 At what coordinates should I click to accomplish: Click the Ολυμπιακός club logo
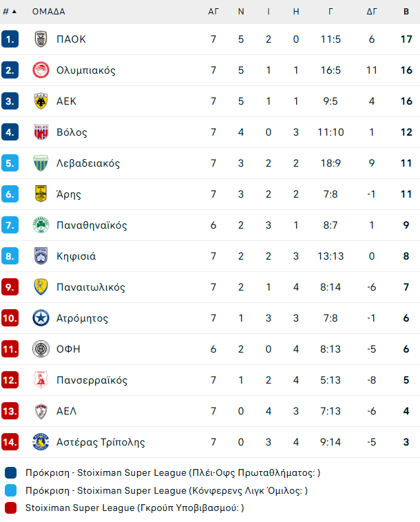coord(41,70)
